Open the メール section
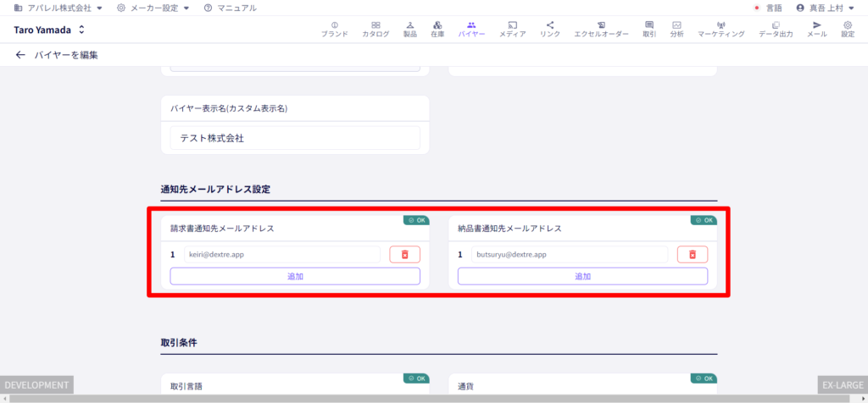The image size is (868, 403). (x=817, y=30)
